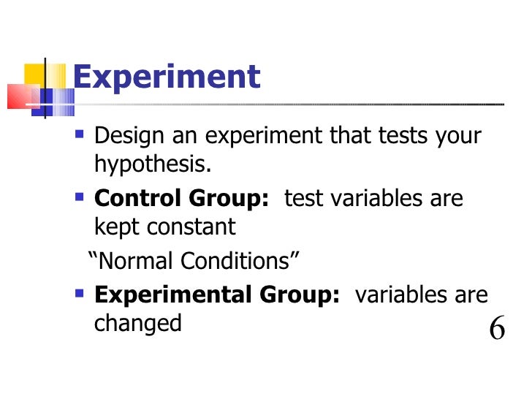Click the word 'changed'

pyautogui.click(x=137, y=324)
